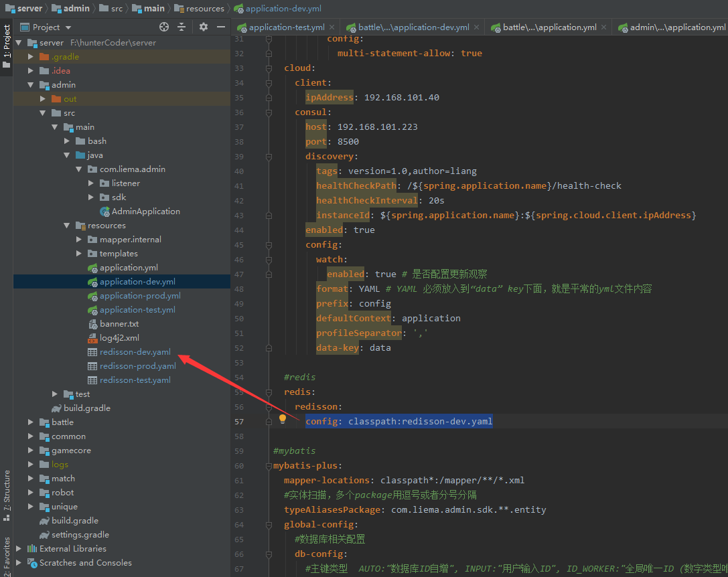Collapse the java folder

pos(67,155)
